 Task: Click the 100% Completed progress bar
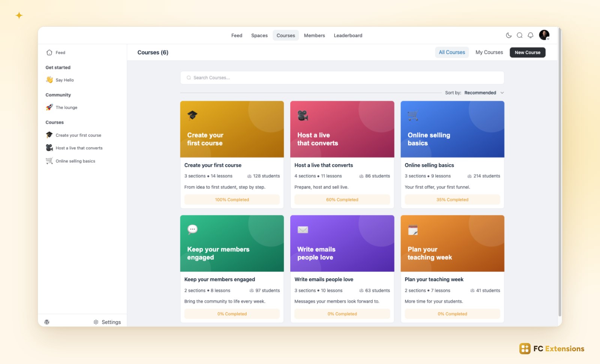pyautogui.click(x=232, y=199)
